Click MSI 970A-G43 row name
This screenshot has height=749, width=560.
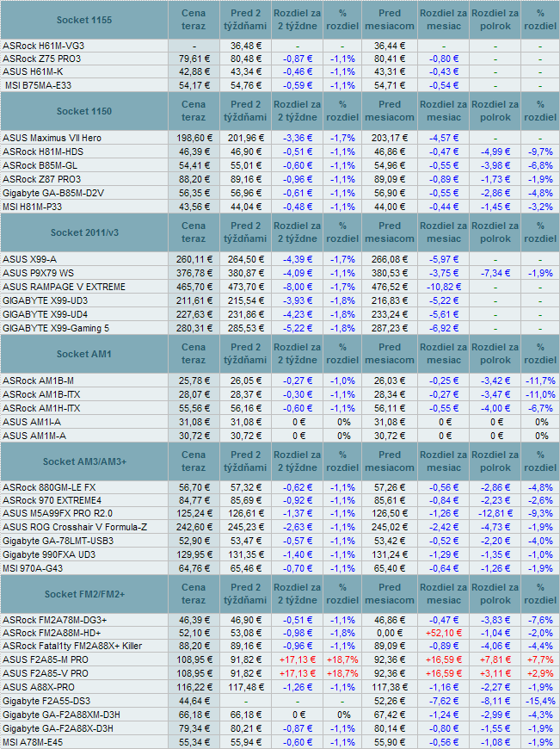coord(33,569)
